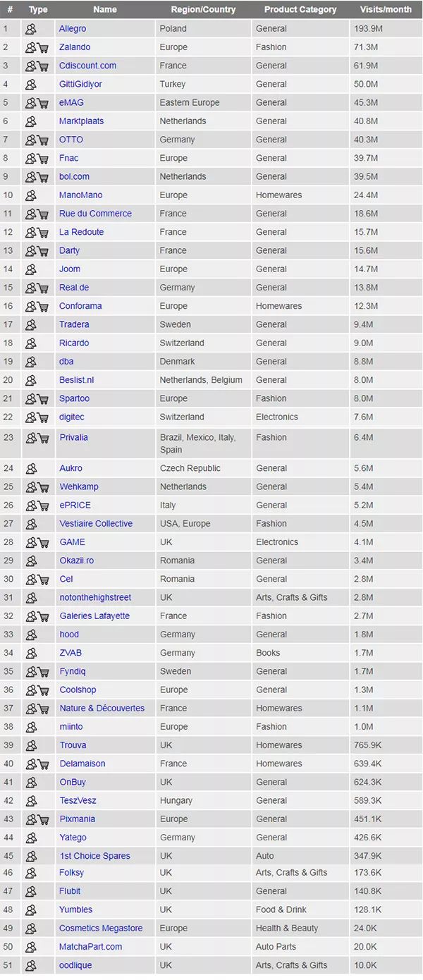Click the cart icon in Galeries Lafayette row
Viewport: 423px width, 980px height.
(43, 616)
